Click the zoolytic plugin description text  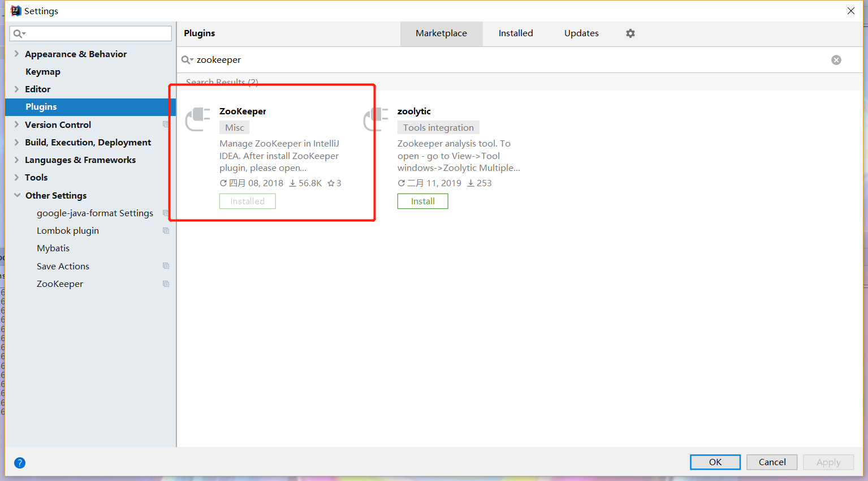pos(459,156)
